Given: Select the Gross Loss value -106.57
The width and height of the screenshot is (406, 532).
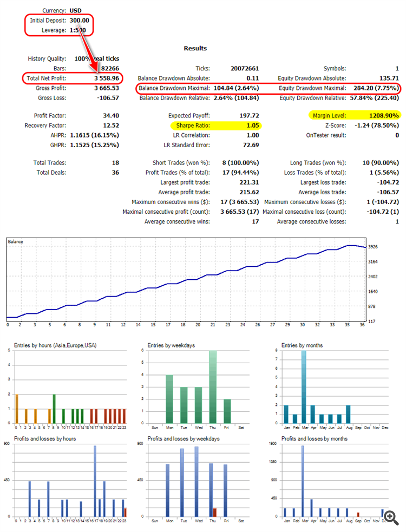Looking at the screenshot, I should pyautogui.click(x=108, y=98).
